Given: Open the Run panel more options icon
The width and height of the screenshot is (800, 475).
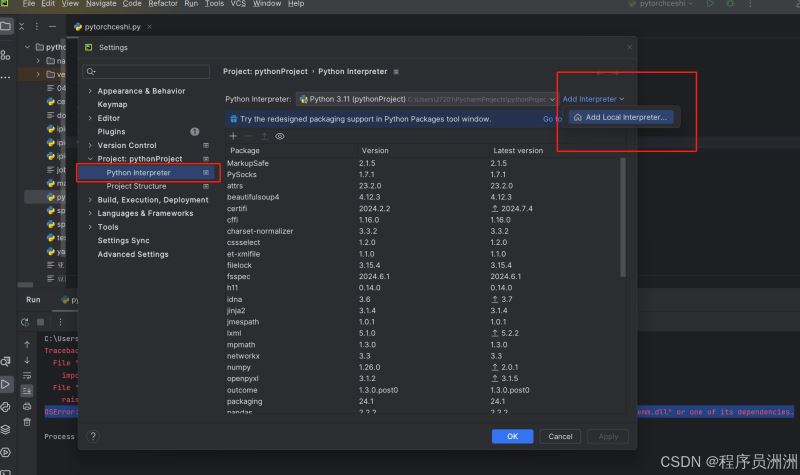Looking at the screenshot, I should [x=60, y=322].
